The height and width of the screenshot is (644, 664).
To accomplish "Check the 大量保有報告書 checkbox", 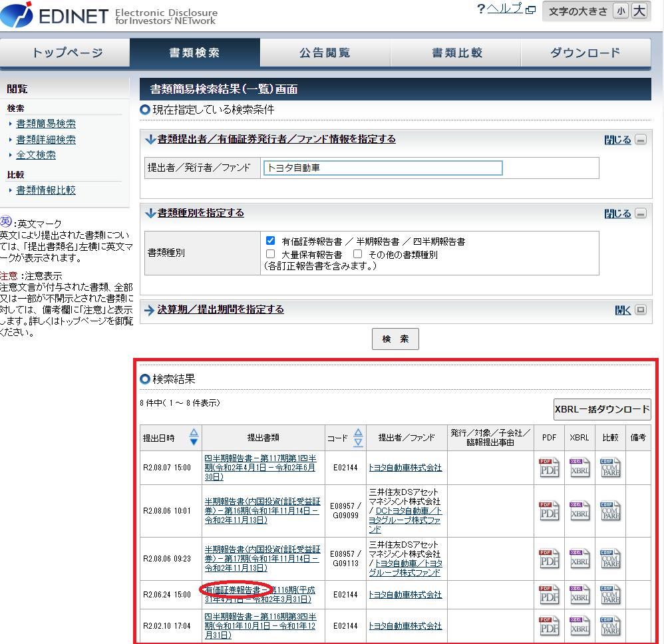I will pos(271,254).
